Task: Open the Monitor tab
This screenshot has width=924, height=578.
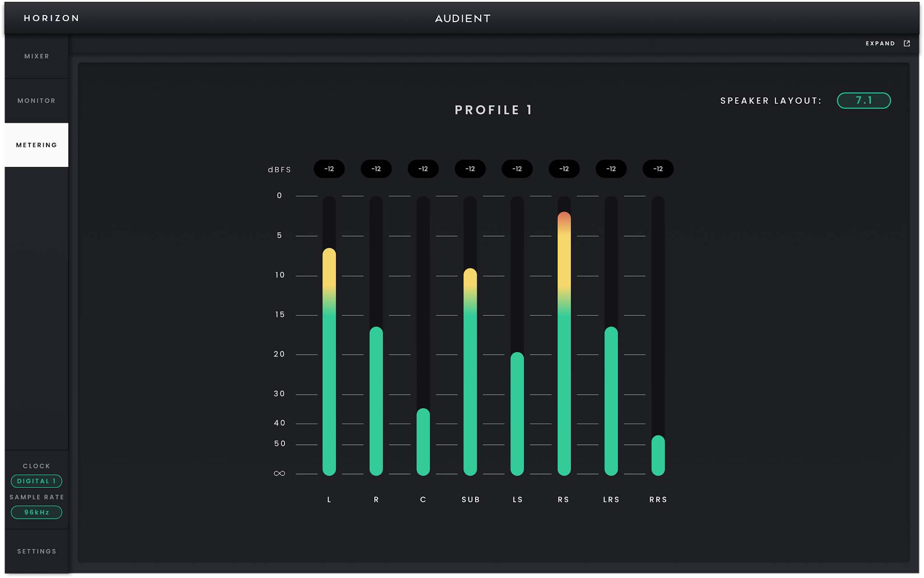Action: pos(37,101)
